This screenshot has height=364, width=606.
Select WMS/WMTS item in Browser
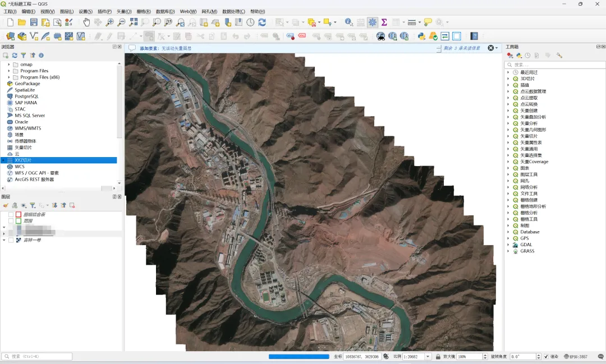click(28, 128)
